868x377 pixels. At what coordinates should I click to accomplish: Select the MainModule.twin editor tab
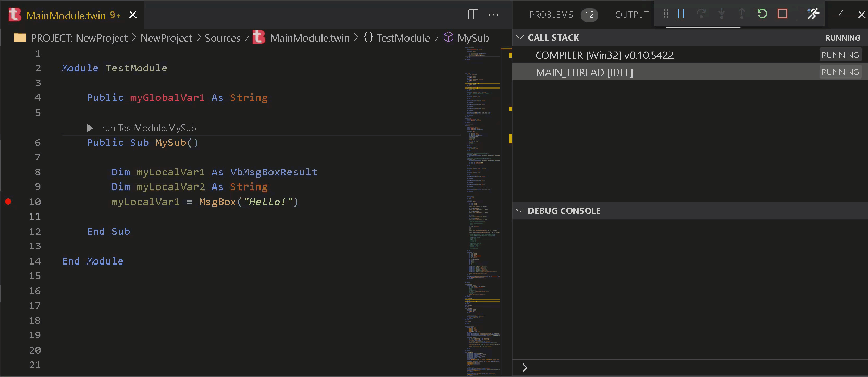tap(73, 15)
